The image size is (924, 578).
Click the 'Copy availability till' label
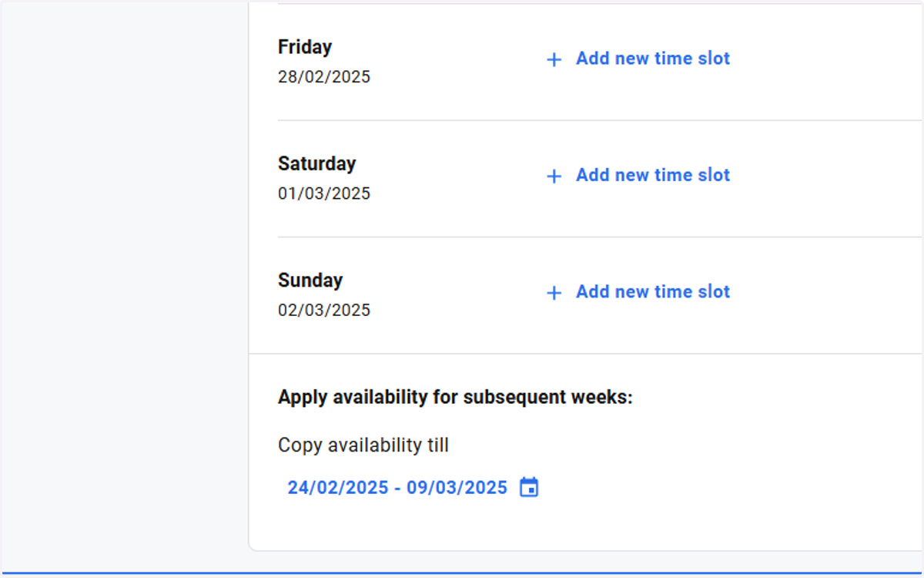[x=363, y=445]
